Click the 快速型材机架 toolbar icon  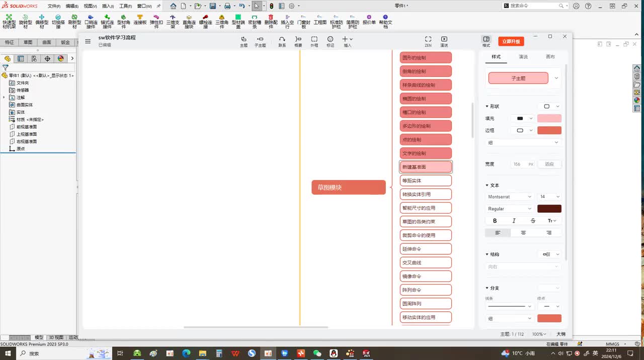tap(9, 21)
